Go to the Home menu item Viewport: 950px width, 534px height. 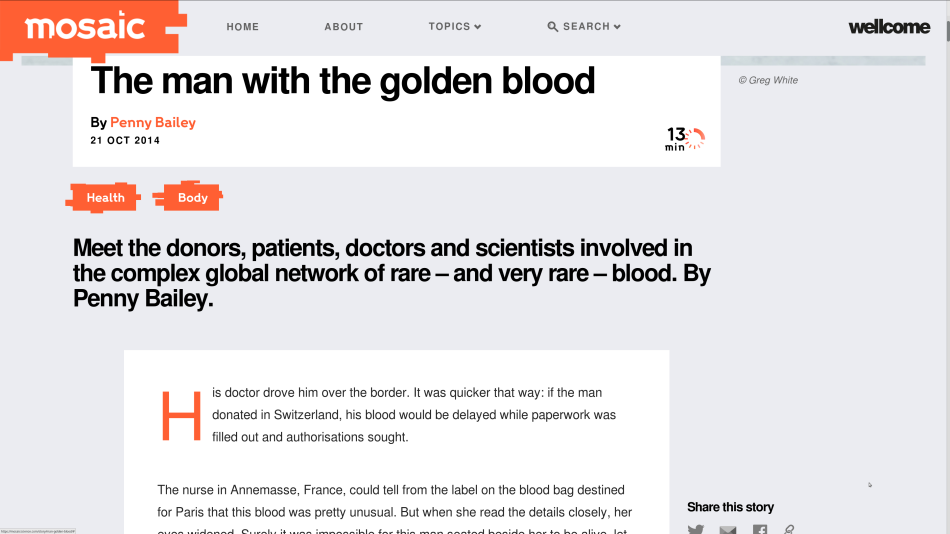point(242,27)
